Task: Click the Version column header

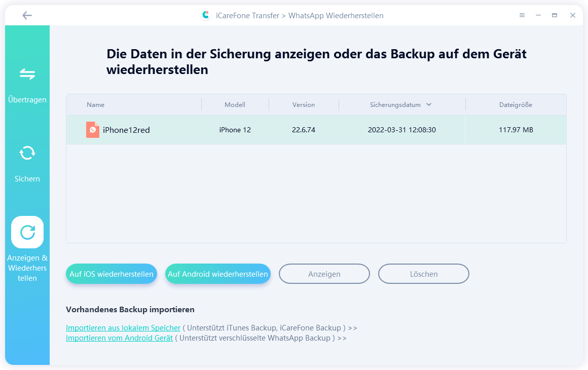Action: tap(303, 105)
